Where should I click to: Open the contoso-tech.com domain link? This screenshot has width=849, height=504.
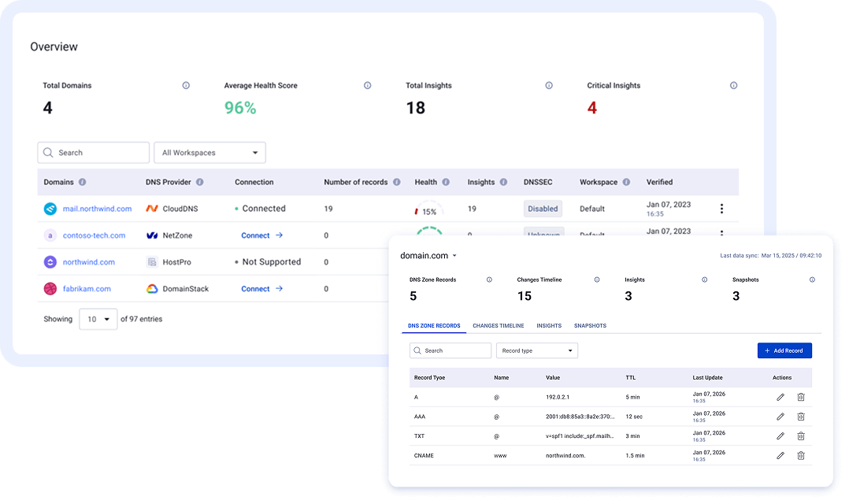(x=94, y=235)
